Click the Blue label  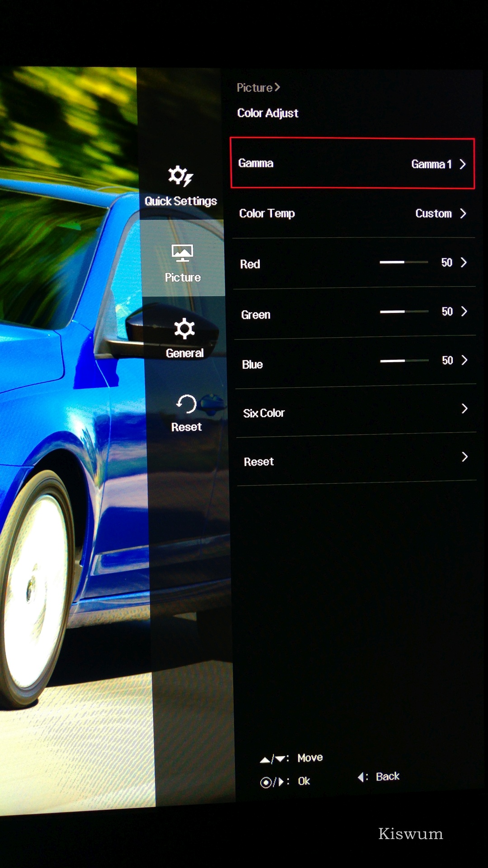253,364
